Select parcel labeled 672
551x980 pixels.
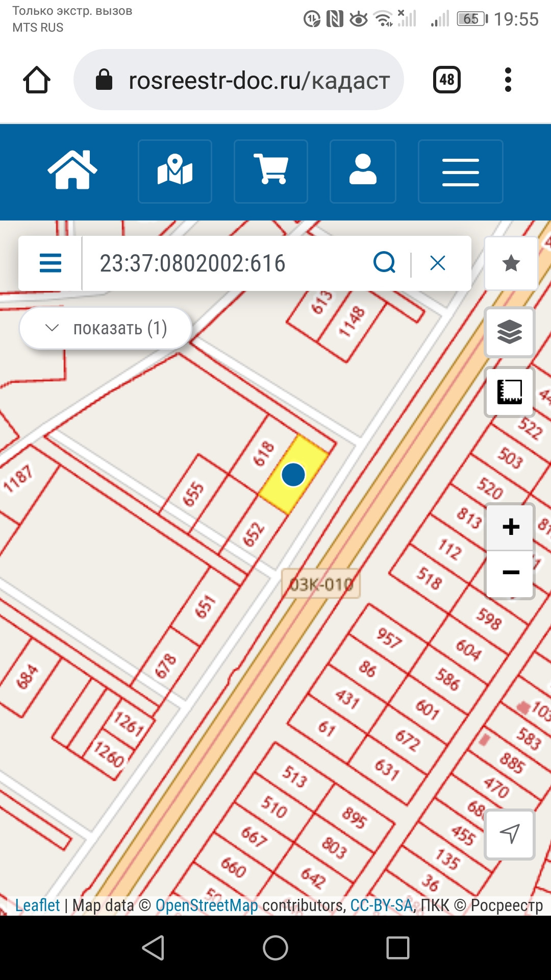pos(407,740)
